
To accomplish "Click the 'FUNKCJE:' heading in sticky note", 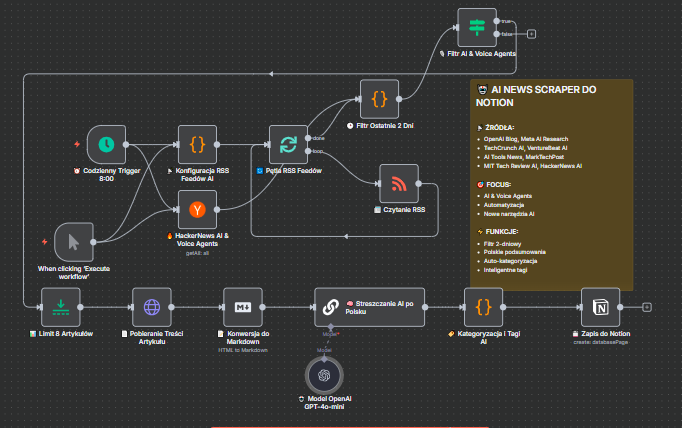I will 501,232.
